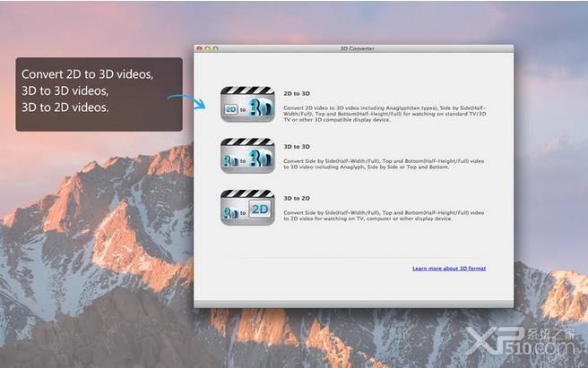Image resolution: width=588 pixels, height=368 pixels.
Task: Open the 2D to 3D conversion icon
Action: (247, 104)
